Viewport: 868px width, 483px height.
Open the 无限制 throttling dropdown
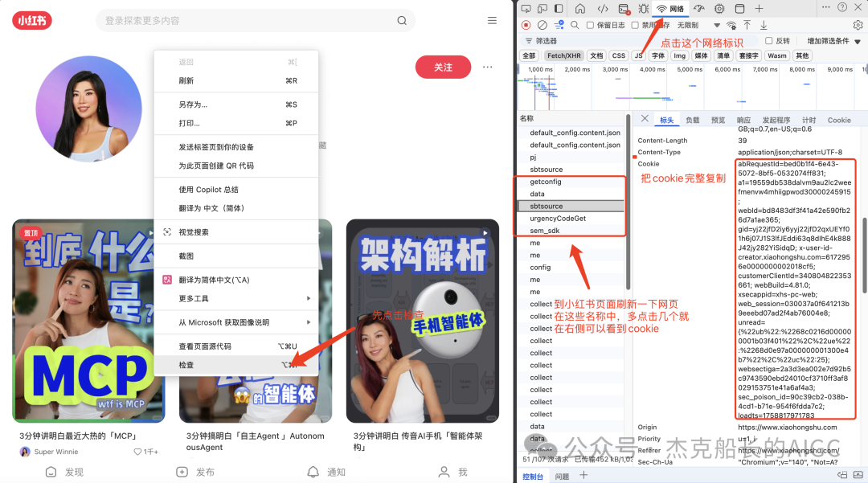(699, 25)
